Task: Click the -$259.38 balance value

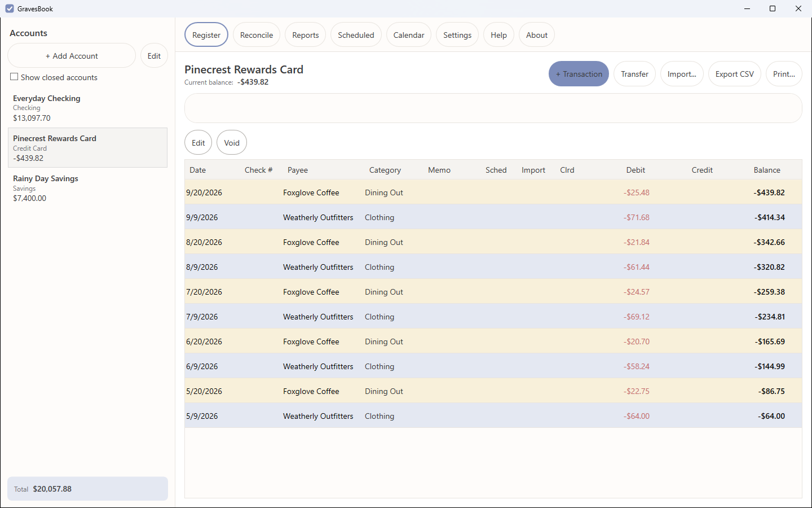Action: pos(769,292)
